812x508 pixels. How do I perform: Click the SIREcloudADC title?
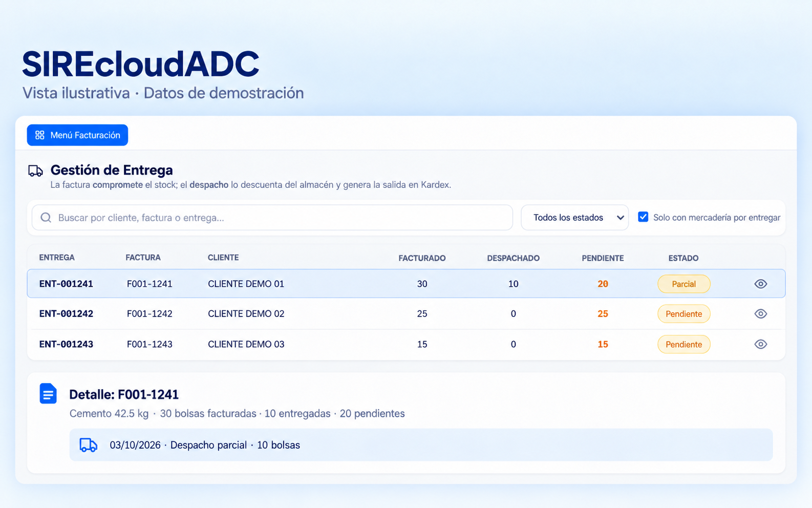point(141,64)
